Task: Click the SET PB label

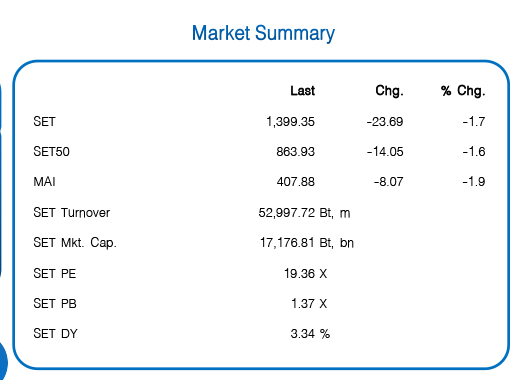Action: (55, 303)
